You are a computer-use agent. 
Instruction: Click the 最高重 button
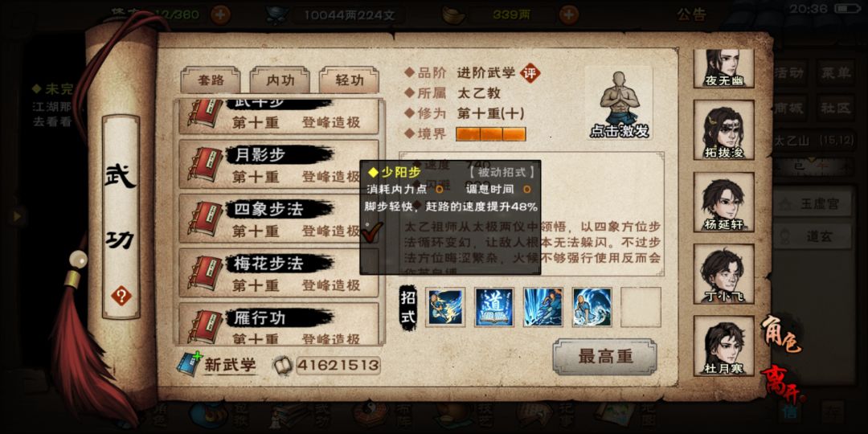coord(605,357)
